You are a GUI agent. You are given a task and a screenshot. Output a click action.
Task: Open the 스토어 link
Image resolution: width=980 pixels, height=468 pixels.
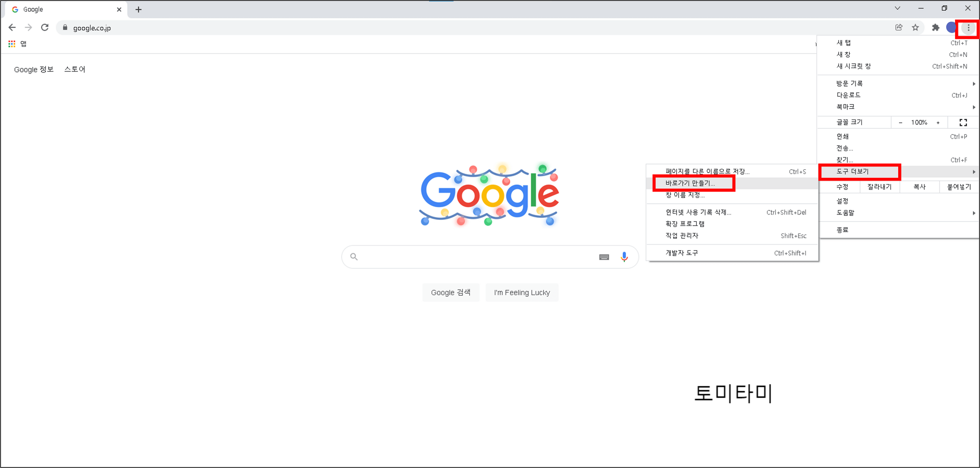pyautogui.click(x=75, y=70)
